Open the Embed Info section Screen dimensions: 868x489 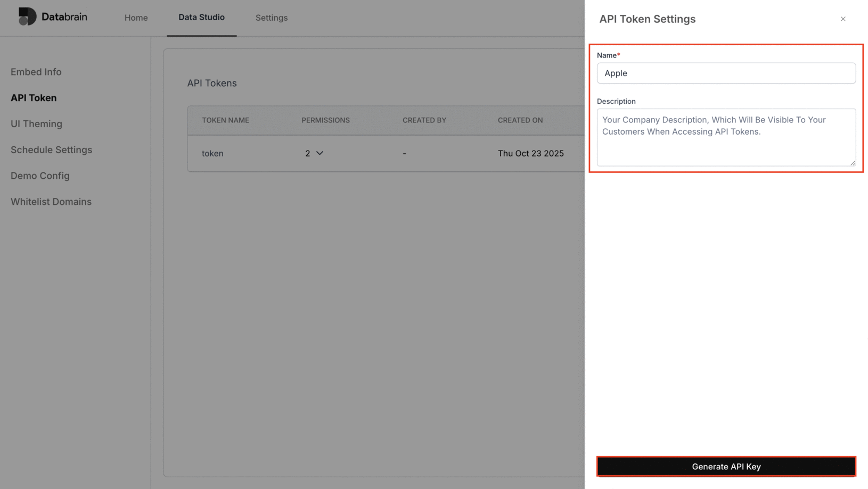pos(36,72)
